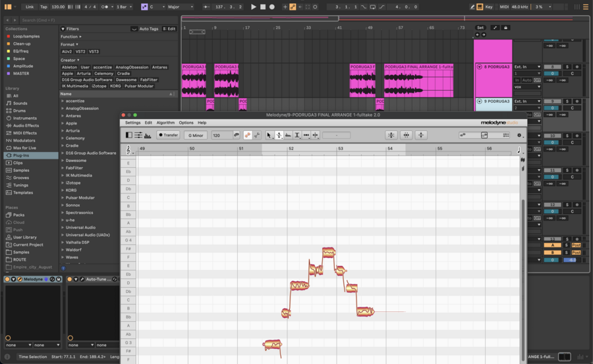Select Melodyne's Amplitude tool
Image resolution: width=593 pixels, height=364 pixels.
tap(297, 136)
